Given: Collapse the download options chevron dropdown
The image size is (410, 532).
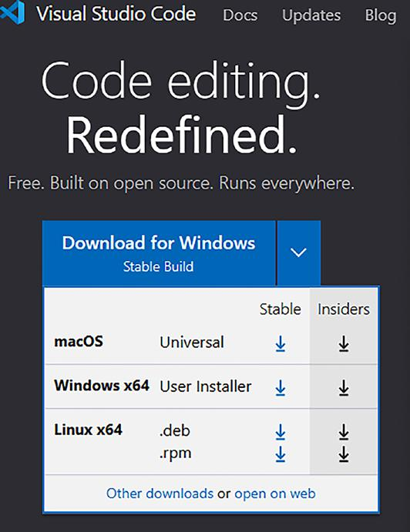Looking at the screenshot, I should coord(298,253).
